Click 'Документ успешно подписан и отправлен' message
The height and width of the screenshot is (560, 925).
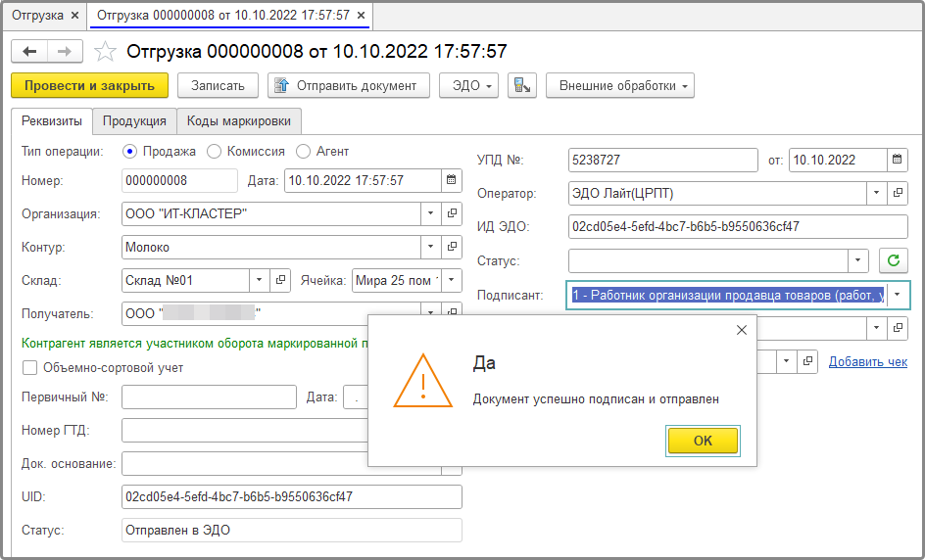pos(596,399)
